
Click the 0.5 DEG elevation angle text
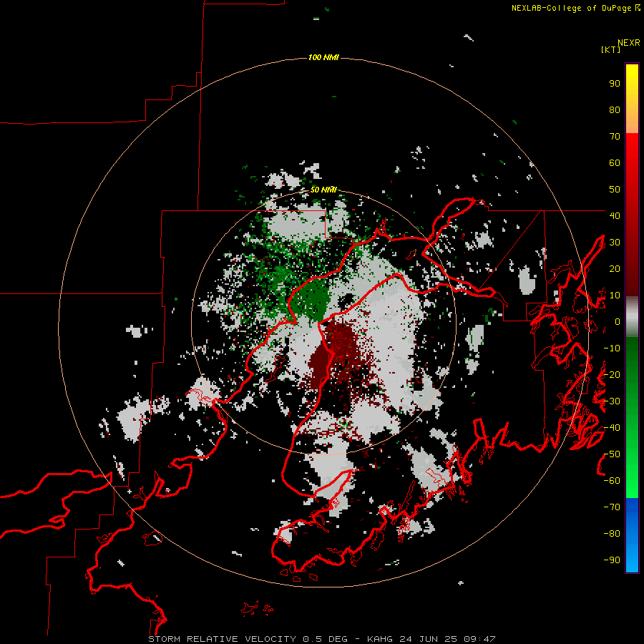[x=326, y=639]
